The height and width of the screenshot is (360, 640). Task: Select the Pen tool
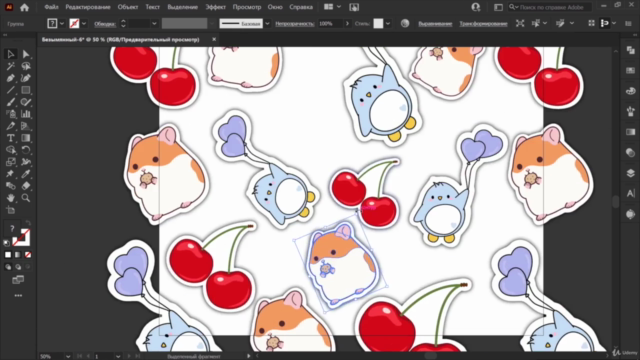[x=11, y=78]
